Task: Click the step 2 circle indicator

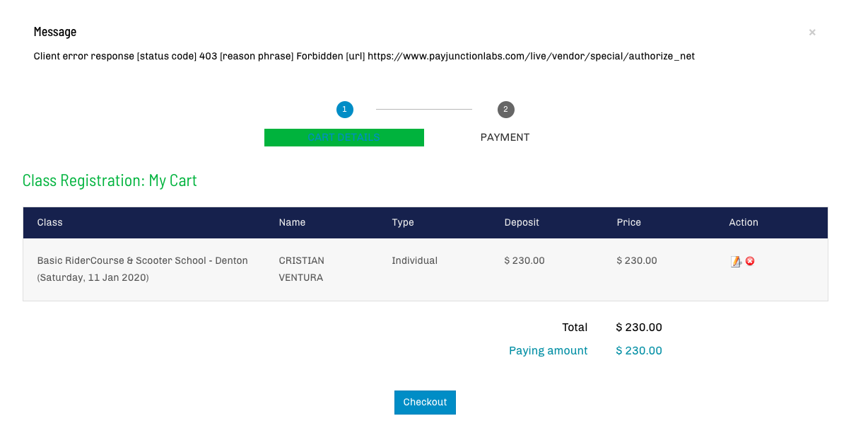Action: pyautogui.click(x=505, y=110)
